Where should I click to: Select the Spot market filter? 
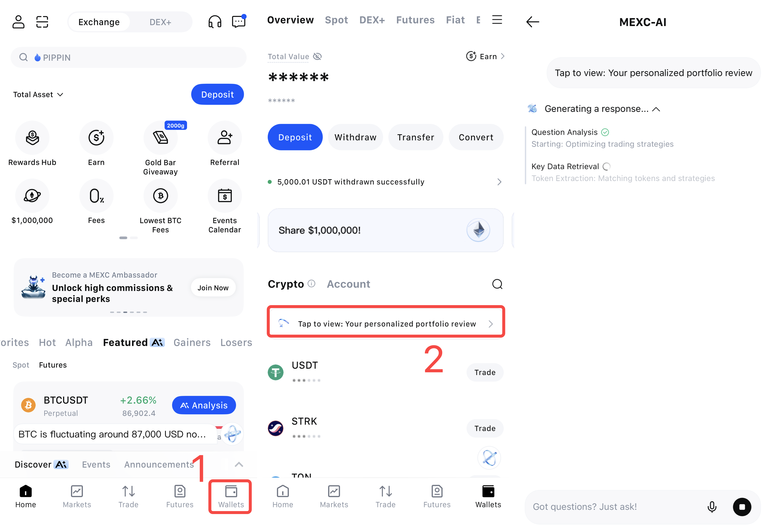tap(21, 365)
